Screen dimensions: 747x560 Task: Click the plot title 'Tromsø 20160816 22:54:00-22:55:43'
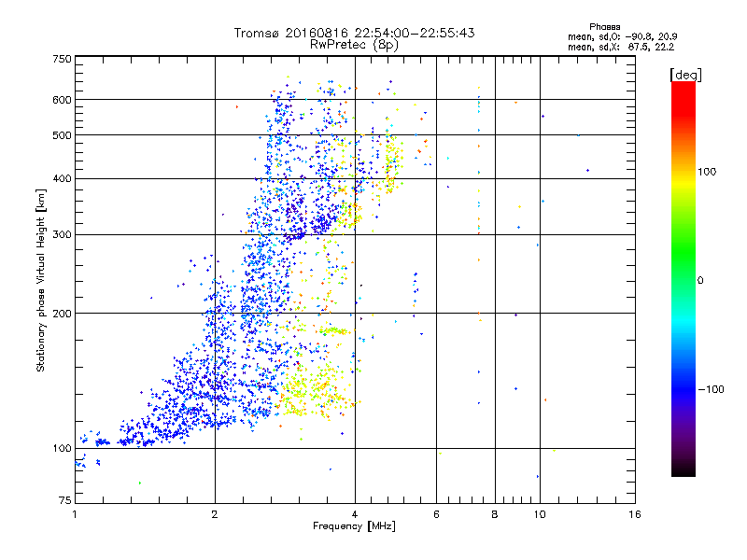tap(354, 33)
